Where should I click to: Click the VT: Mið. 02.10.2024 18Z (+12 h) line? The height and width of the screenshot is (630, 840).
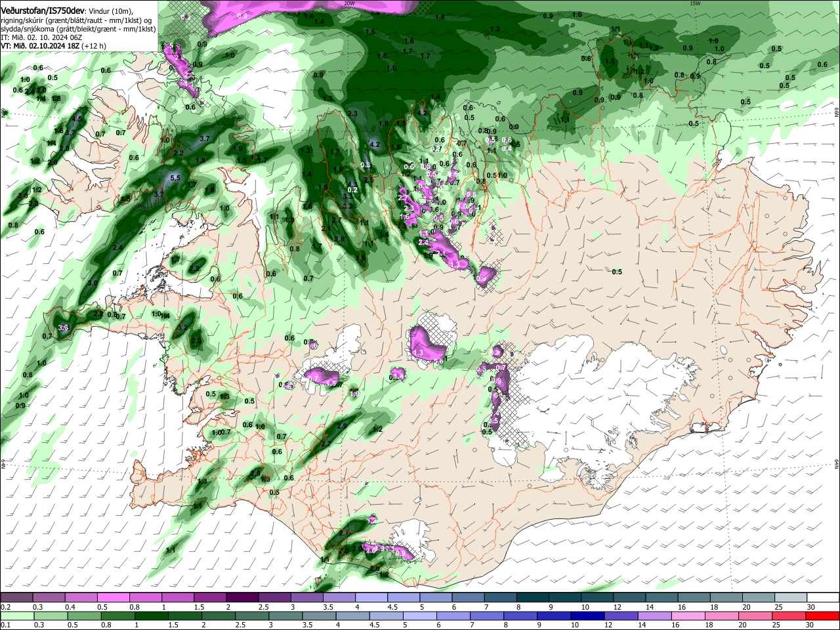click(53, 46)
